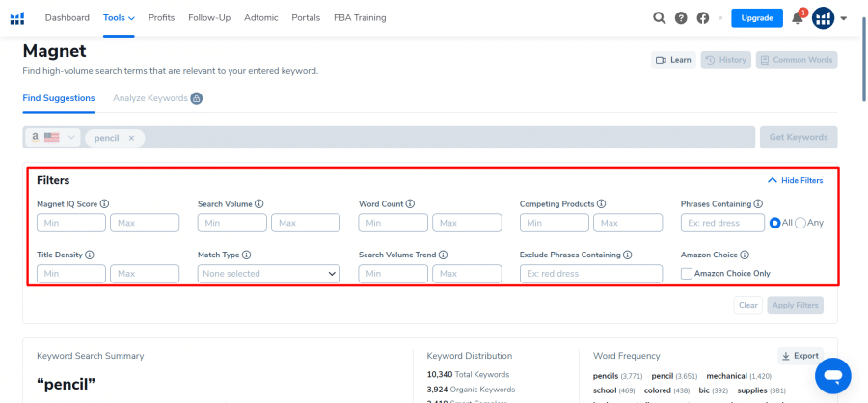Click Search Volume Min field
Screen dimensions: 868x403
coord(231,223)
